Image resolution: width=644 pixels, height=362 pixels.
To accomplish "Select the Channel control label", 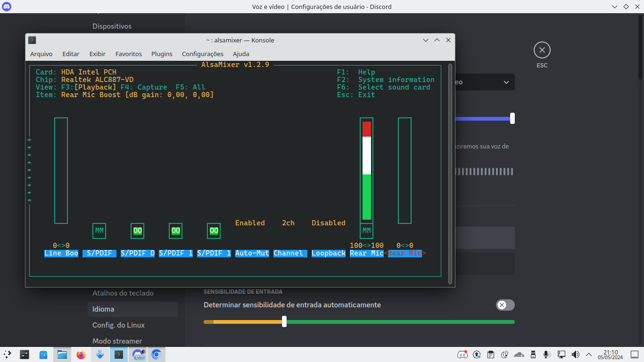I will (x=290, y=253).
